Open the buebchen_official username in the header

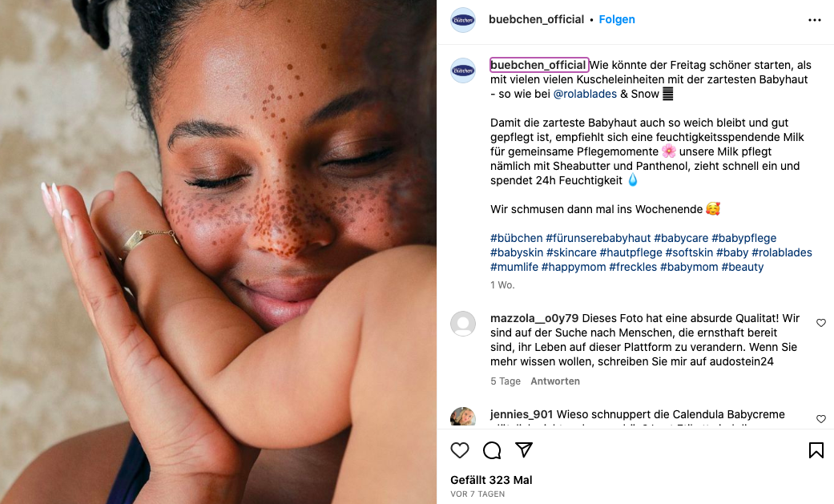coord(536,19)
